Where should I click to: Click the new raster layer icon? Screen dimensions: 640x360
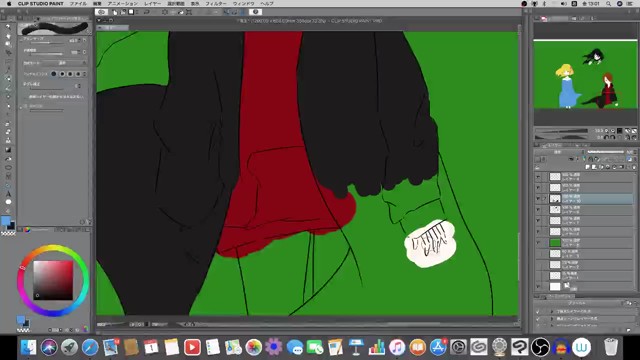pyautogui.click(x=588, y=167)
